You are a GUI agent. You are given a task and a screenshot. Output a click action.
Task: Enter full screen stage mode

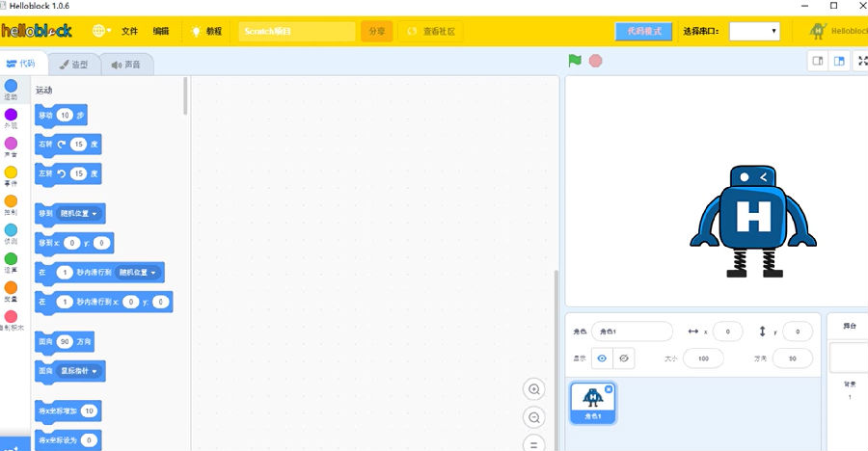[862, 61]
